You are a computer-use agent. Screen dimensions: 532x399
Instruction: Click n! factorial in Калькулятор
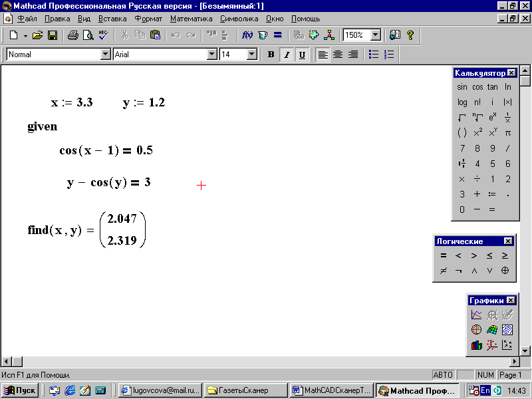tap(477, 102)
